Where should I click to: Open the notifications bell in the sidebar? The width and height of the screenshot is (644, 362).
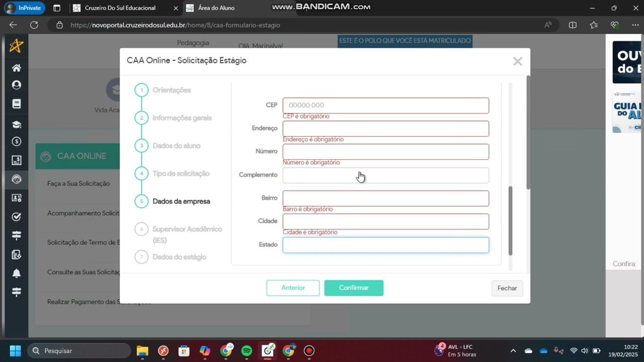tap(17, 274)
